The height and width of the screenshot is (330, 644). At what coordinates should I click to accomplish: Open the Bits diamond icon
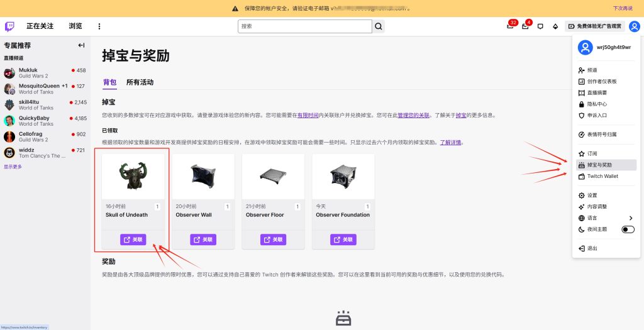tap(555, 26)
